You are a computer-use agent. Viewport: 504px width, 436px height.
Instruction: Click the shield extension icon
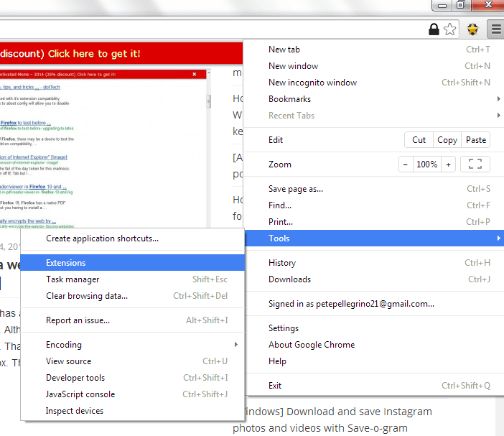click(472, 29)
